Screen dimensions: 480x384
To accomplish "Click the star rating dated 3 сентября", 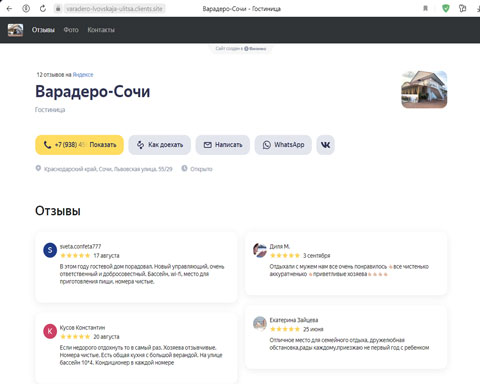I will (285, 256).
